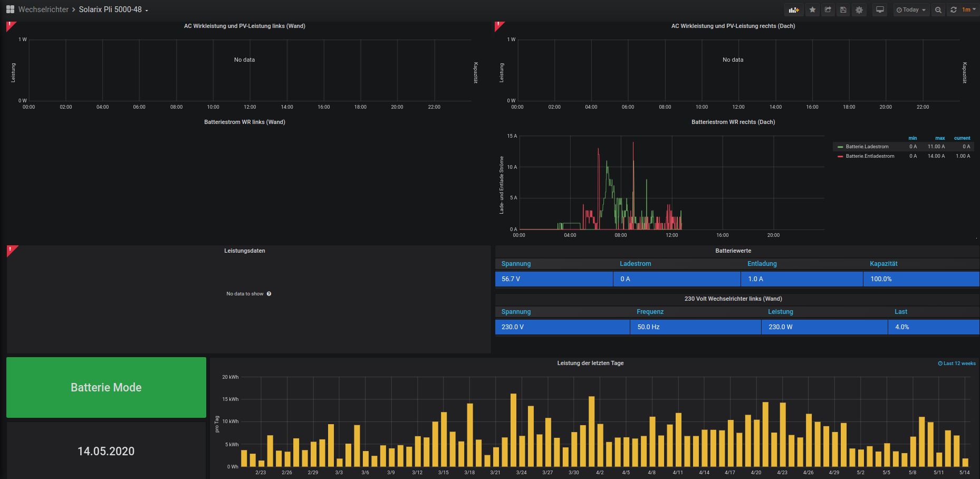Star this dashboard as favorite
The height and width of the screenshot is (479, 980).
812,9
